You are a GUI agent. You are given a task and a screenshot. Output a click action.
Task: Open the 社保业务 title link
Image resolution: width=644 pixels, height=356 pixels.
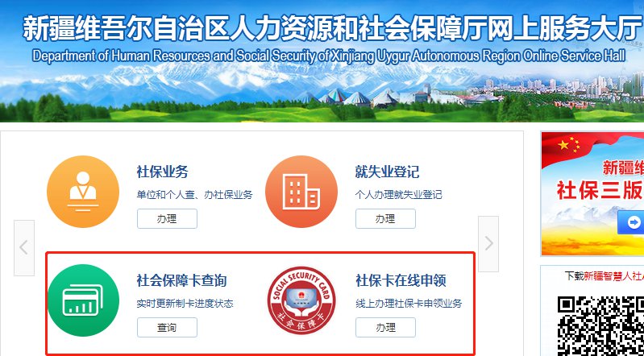point(162,172)
